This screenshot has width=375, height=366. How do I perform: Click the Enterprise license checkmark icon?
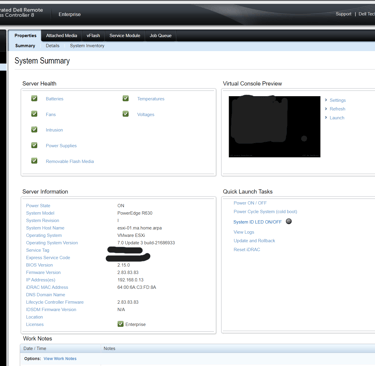[x=121, y=324]
